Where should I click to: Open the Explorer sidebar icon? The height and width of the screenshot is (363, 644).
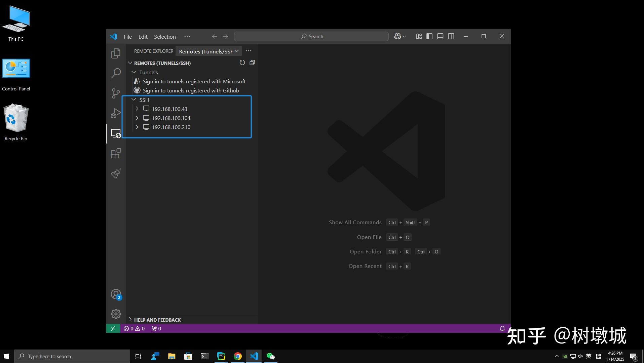coord(115,53)
